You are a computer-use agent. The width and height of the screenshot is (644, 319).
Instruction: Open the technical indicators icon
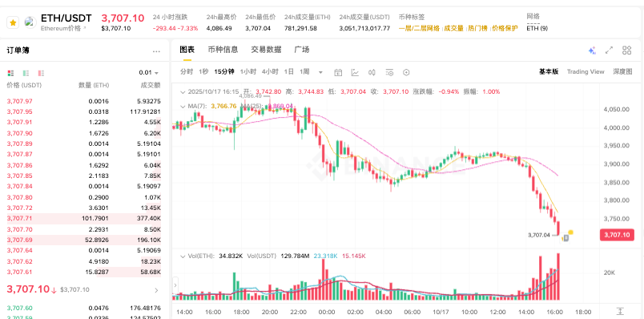tap(355, 73)
